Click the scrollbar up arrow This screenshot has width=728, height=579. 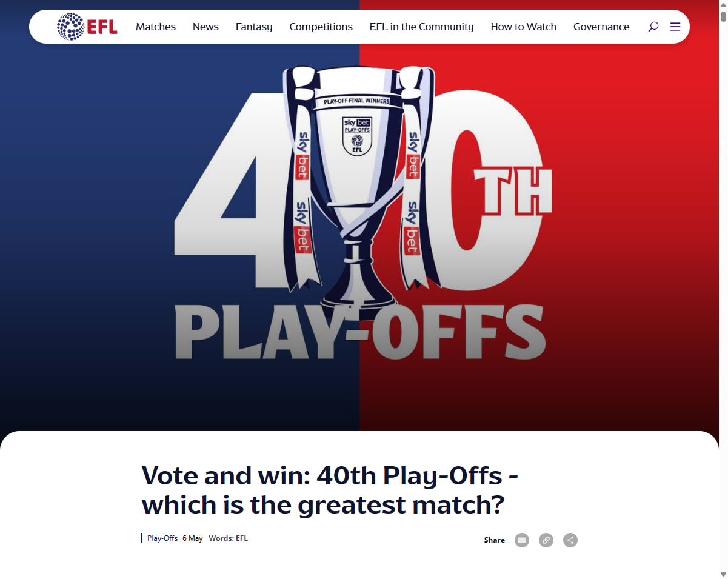[x=723, y=4]
